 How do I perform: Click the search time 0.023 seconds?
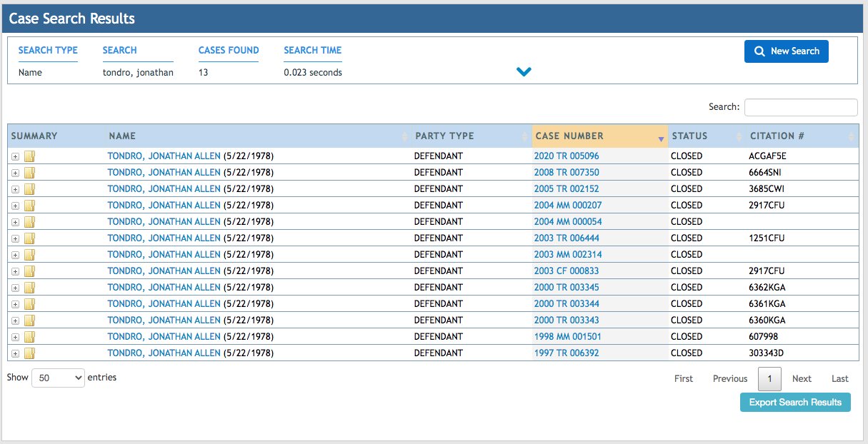tap(313, 72)
